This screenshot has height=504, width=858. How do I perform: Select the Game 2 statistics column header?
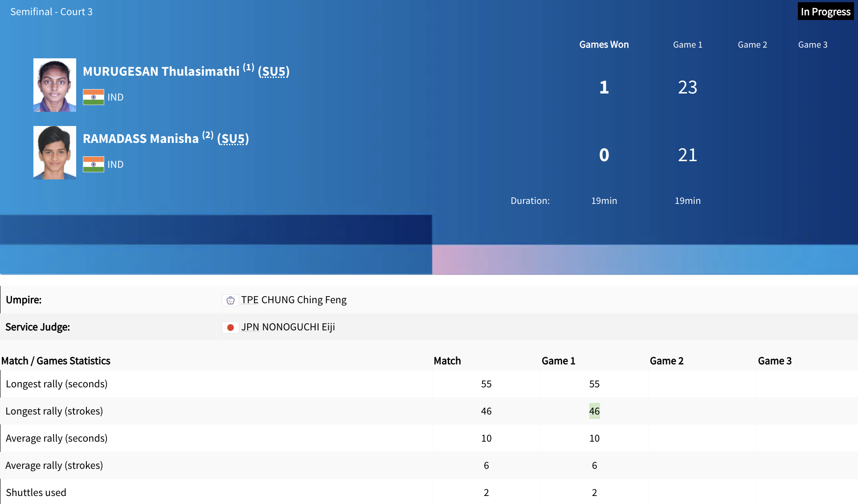click(x=666, y=361)
